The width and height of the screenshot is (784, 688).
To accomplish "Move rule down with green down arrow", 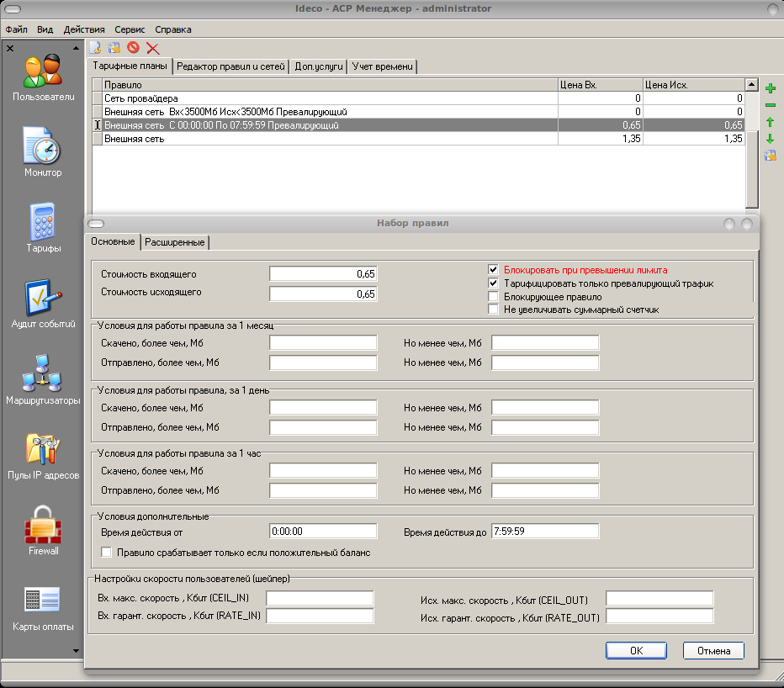I will pos(770,139).
